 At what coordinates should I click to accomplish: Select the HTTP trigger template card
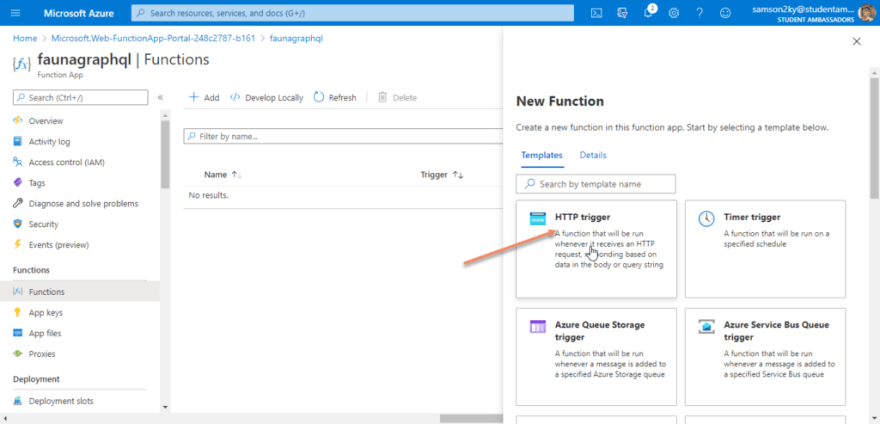596,249
